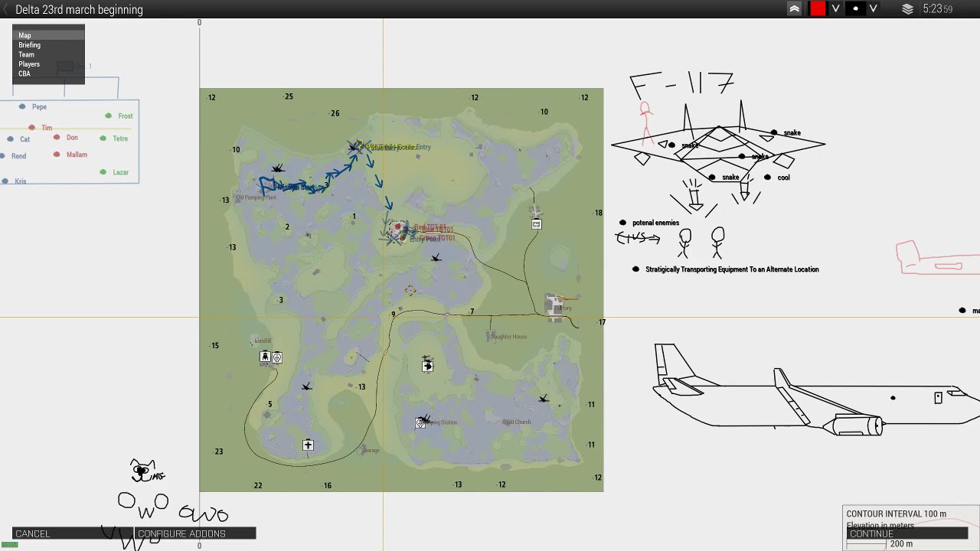Click the black dot marker shape preview

[x=855, y=9]
